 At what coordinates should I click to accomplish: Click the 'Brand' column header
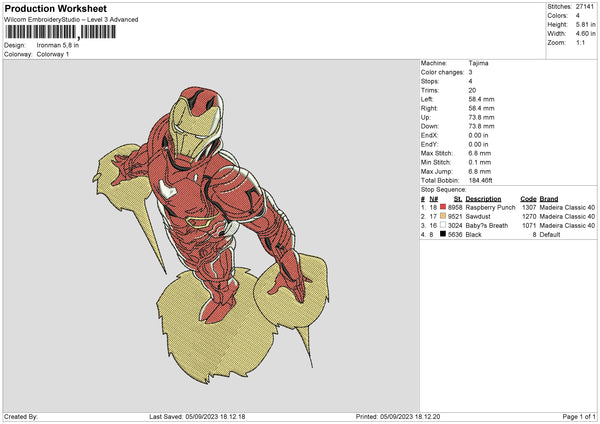click(549, 199)
